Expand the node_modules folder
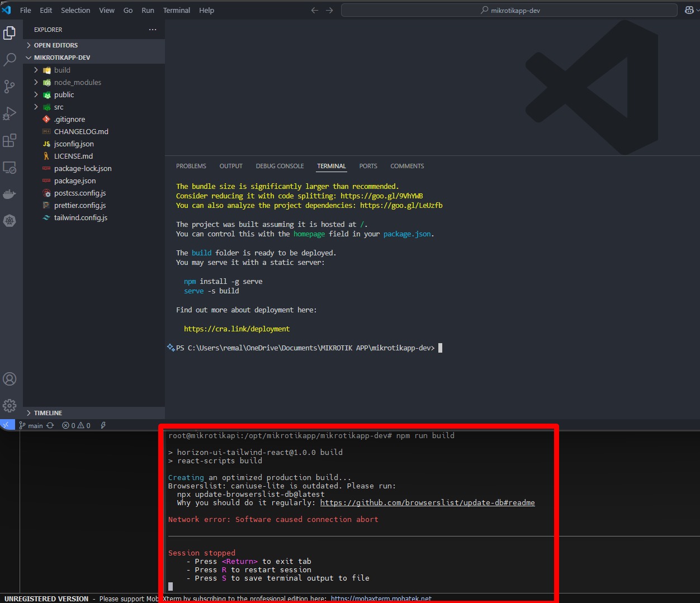The height and width of the screenshot is (603, 700). (94, 82)
